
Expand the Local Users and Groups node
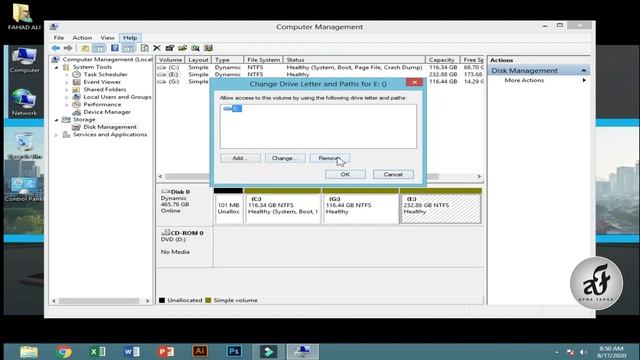[x=67, y=97]
